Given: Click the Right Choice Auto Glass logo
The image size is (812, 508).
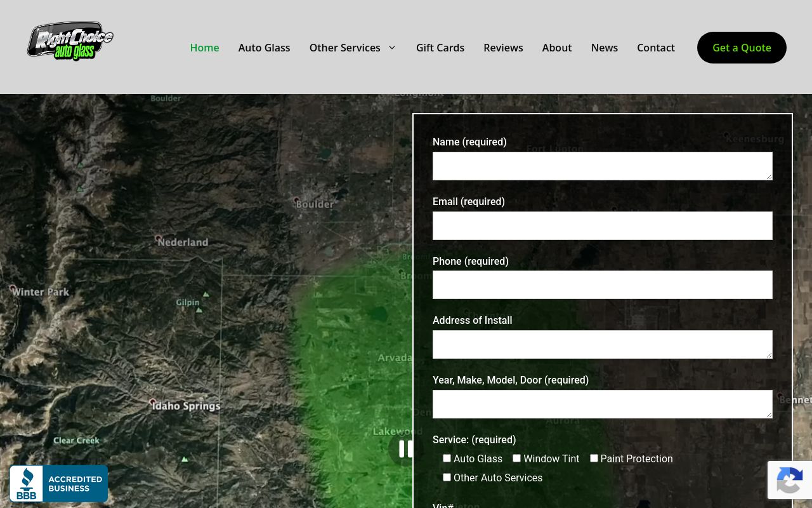Looking at the screenshot, I should (70, 41).
